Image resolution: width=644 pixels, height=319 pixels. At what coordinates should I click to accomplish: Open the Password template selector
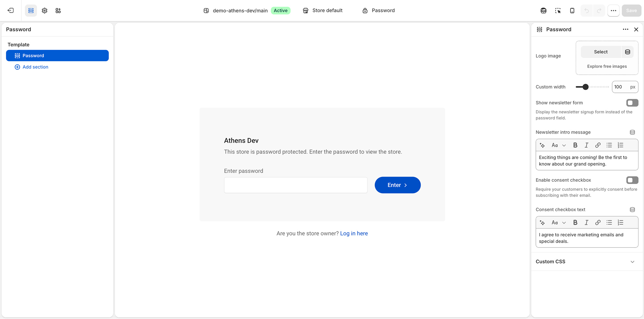(379, 11)
